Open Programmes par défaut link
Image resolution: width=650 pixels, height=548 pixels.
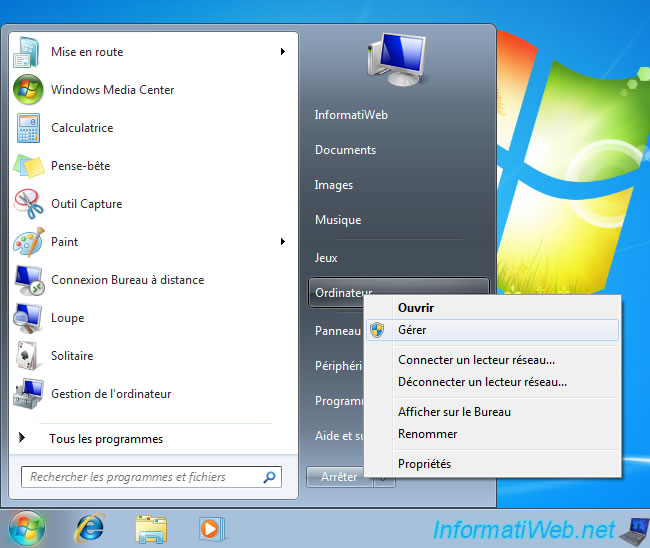pyautogui.click(x=339, y=401)
